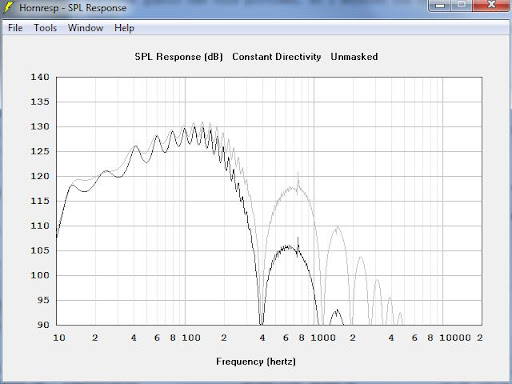Click the 10 hertz frequency label
Viewport: 512px width, 384px height.
[x=59, y=338]
